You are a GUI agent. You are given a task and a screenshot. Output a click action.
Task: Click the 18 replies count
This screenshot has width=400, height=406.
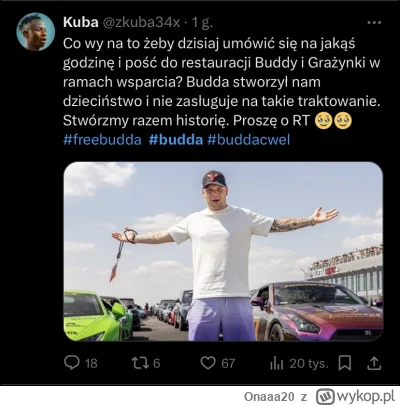click(91, 363)
